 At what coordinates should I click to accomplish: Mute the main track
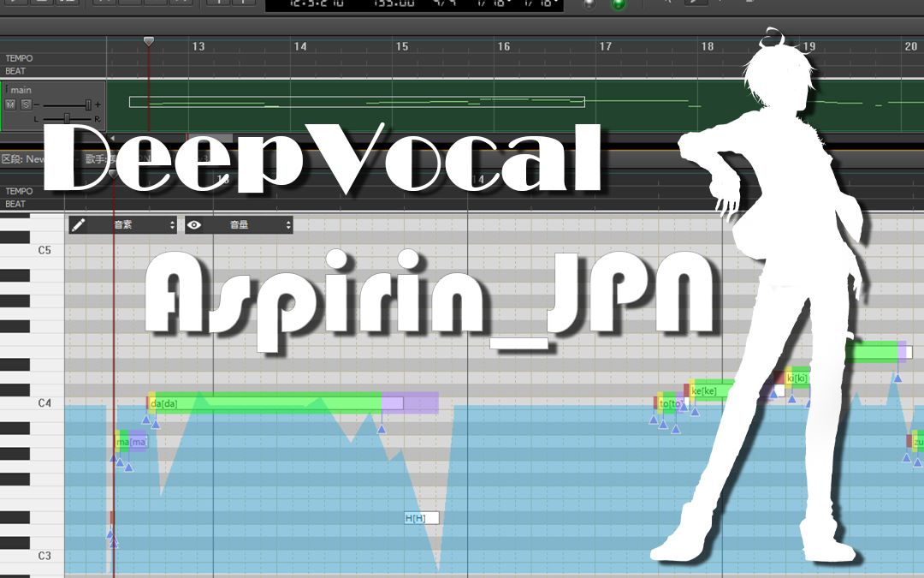click(x=10, y=104)
